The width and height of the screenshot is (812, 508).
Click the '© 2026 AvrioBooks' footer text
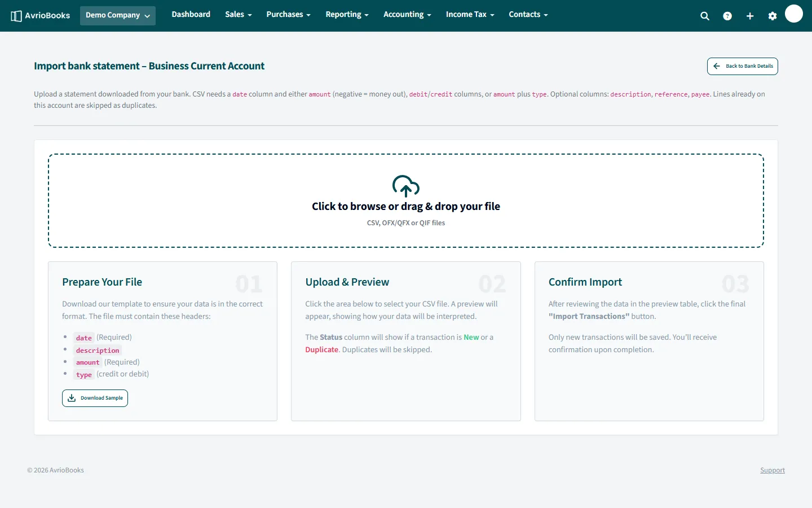click(55, 470)
